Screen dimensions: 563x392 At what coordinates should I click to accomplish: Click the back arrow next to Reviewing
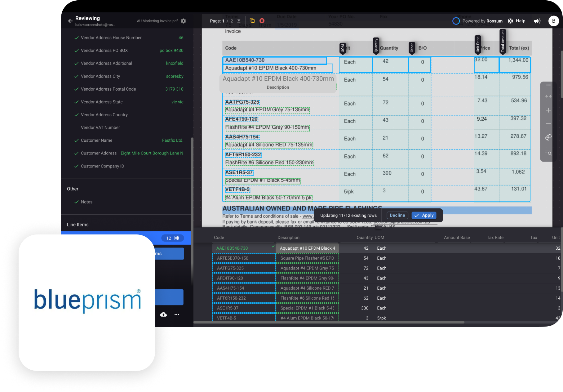point(70,20)
